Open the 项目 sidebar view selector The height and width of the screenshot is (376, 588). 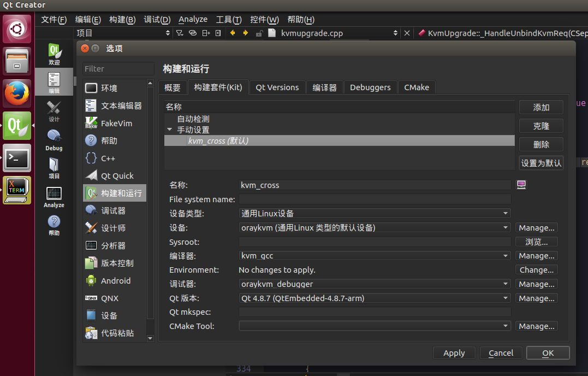pos(123,33)
